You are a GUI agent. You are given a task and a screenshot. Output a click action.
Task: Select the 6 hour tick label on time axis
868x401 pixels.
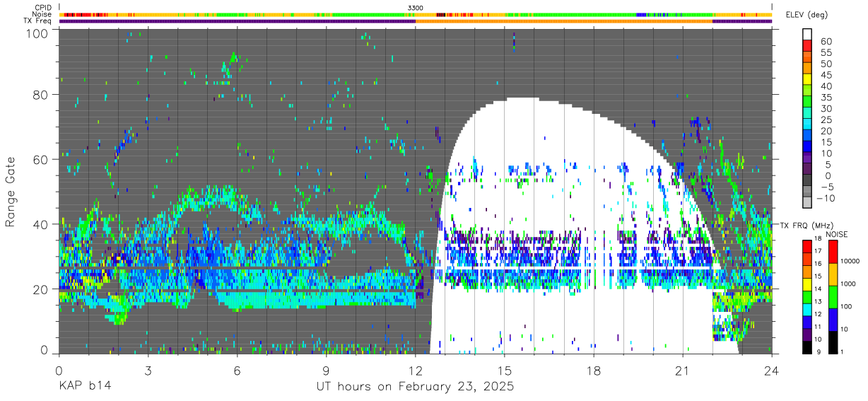(x=237, y=370)
